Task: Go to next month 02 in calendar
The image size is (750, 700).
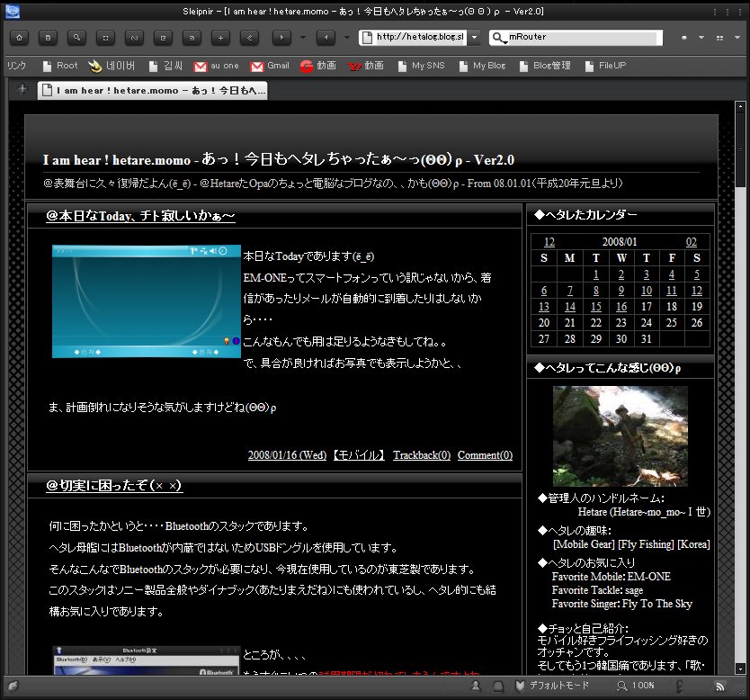Action: [692, 242]
